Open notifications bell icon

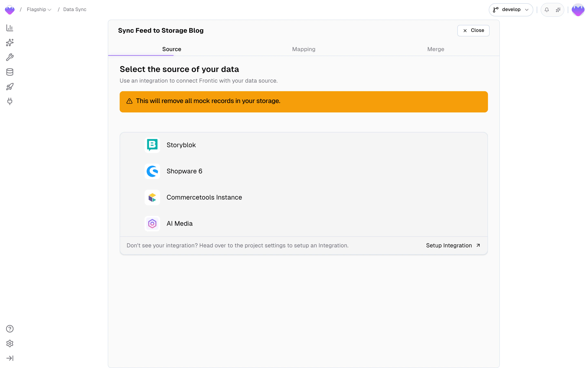click(x=547, y=10)
